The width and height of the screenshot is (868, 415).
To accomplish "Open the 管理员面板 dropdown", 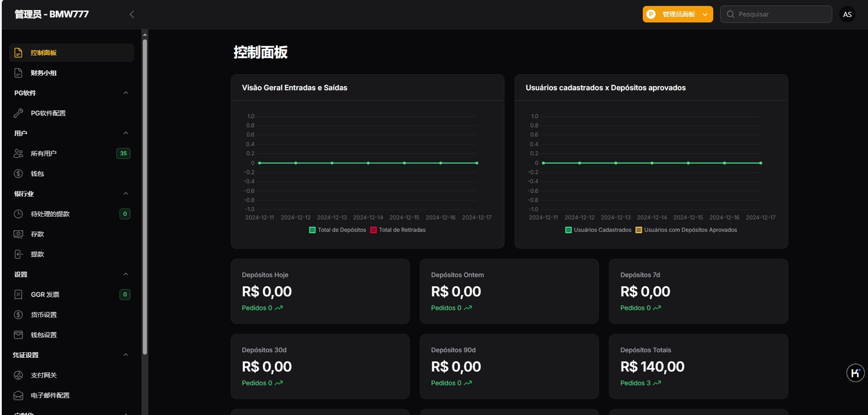I will point(678,14).
